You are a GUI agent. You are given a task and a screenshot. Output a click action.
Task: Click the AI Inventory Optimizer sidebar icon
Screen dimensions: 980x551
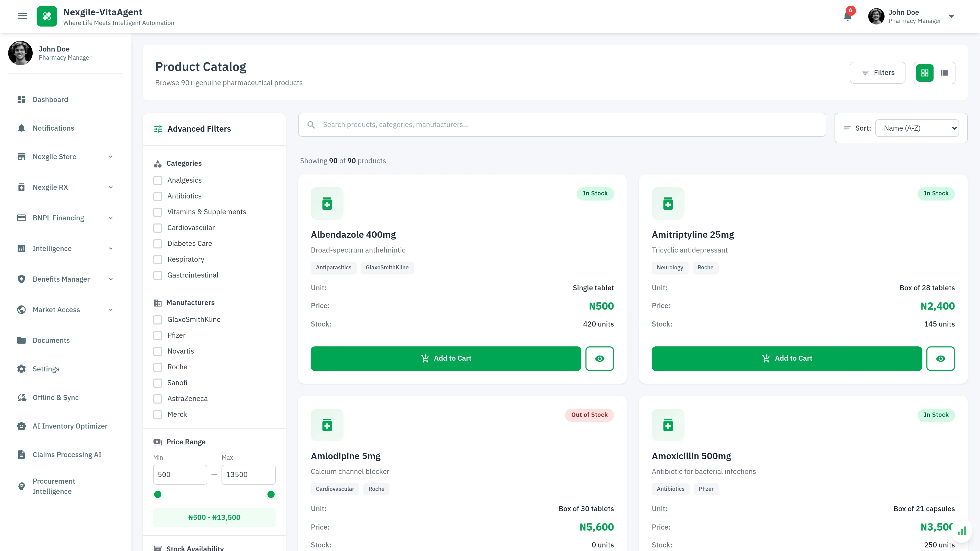(x=21, y=426)
